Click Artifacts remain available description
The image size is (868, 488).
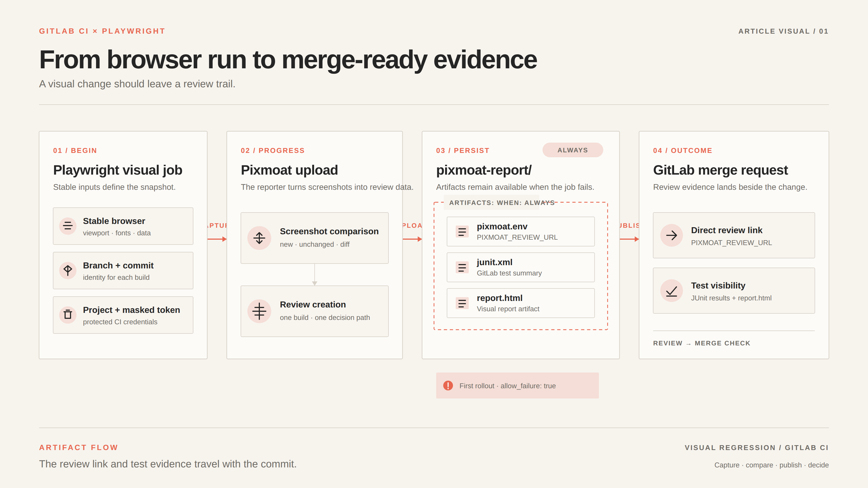point(515,187)
